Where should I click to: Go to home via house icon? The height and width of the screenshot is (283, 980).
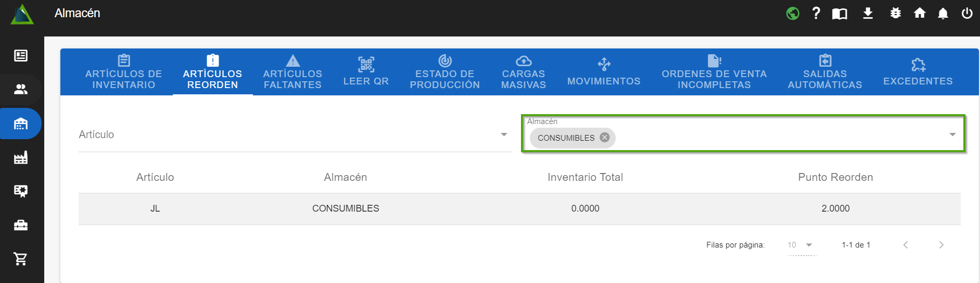pyautogui.click(x=920, y=14)
